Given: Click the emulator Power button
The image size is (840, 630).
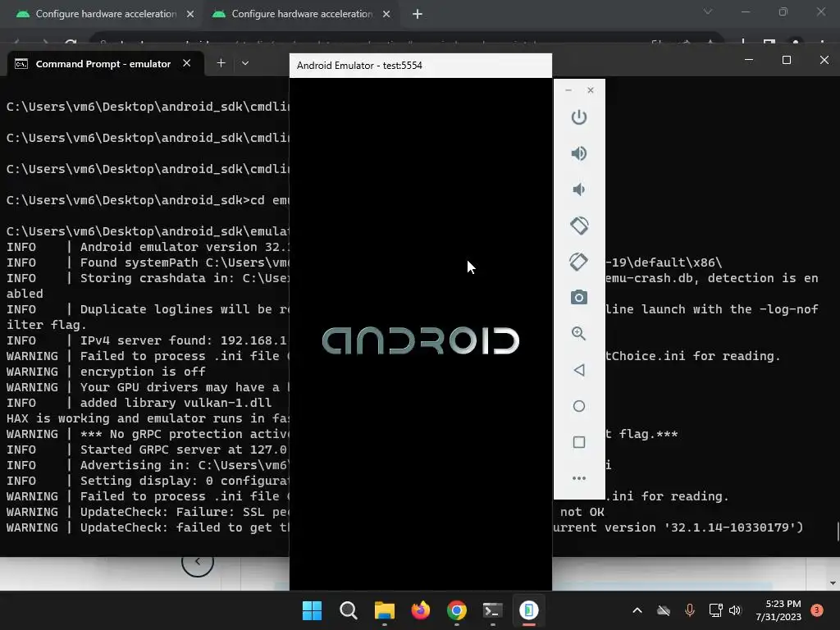Looking at the screenshot, I should click(578, 117).
